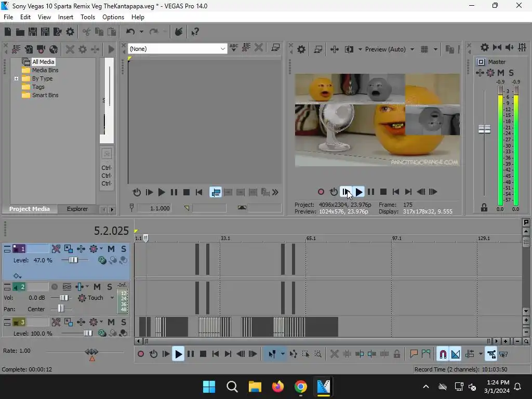Switch to the Explorer tab
The width and height of the screenshot is (532, 399).
pyautogui.click(x=77, y=209)
